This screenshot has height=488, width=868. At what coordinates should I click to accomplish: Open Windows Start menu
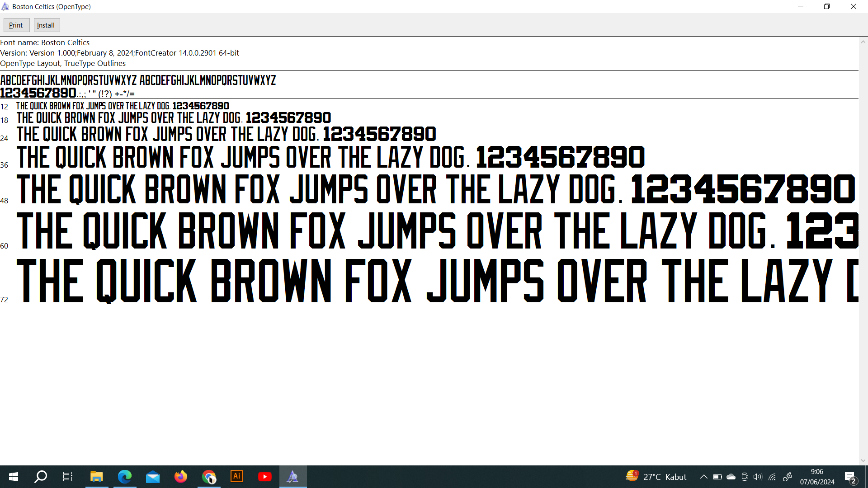point(14,477)
